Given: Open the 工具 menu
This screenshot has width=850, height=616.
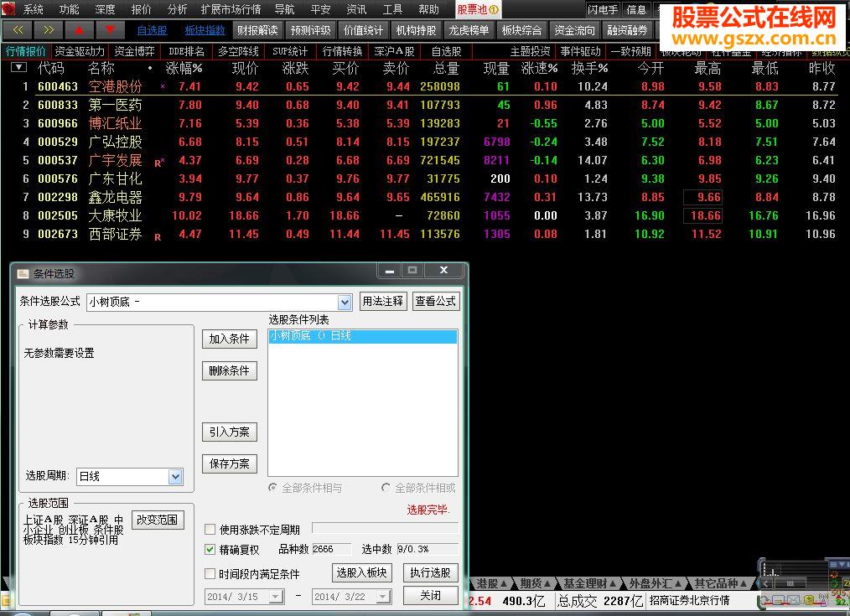Looking at the screenshot, I should point(392,9).
